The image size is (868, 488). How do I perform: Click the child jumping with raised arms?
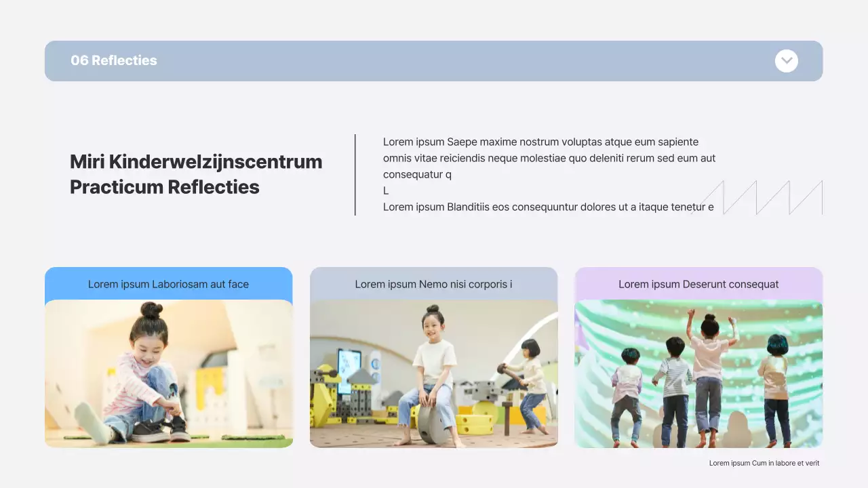[709, 366]
